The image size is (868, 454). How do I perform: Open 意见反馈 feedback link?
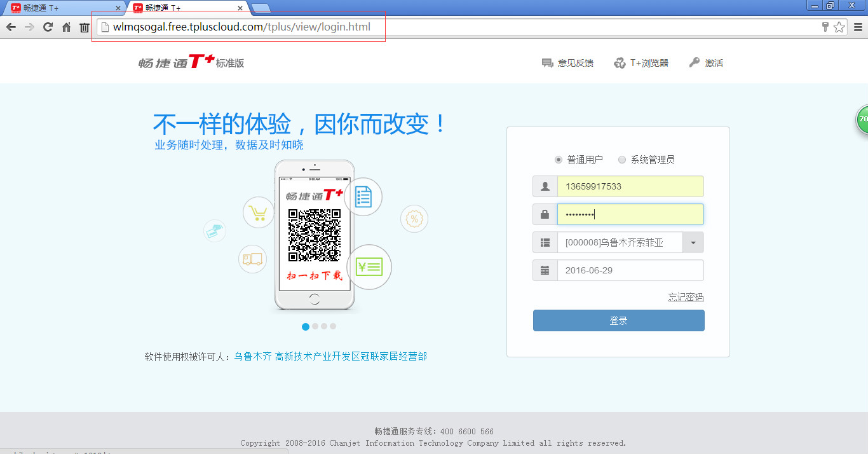(x=576, y=63)
